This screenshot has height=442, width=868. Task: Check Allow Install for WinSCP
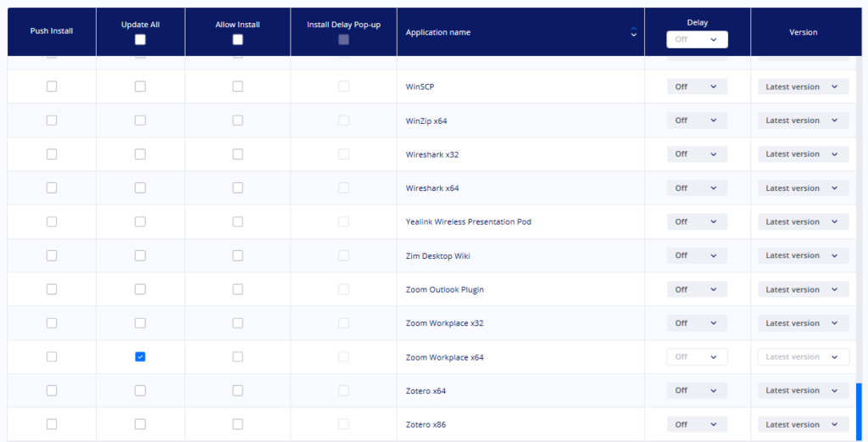(x=237, y=87)
